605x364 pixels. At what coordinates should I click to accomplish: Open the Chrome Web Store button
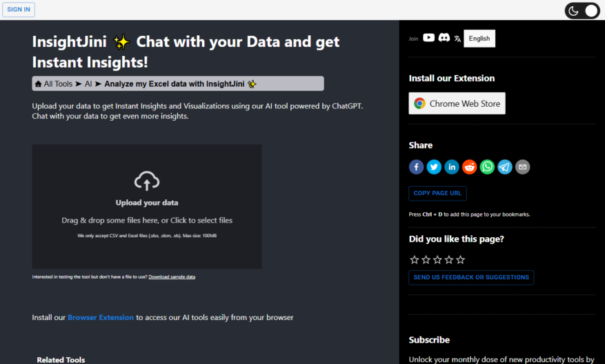[457, 103]
